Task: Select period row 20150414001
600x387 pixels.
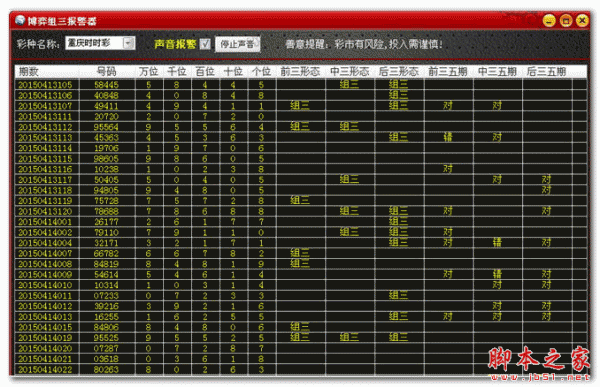Action: (300, 222)
